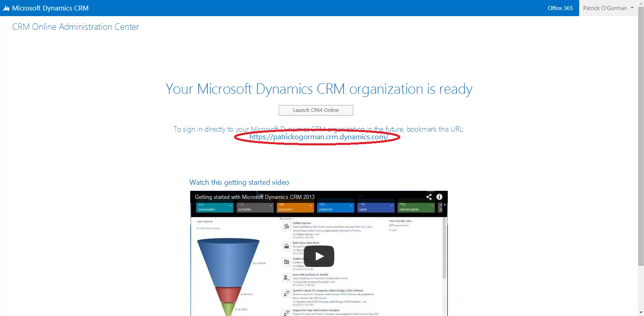Open the Office 365 link
This screenshot has height=316, width=644.
click(x=560, y=8)
